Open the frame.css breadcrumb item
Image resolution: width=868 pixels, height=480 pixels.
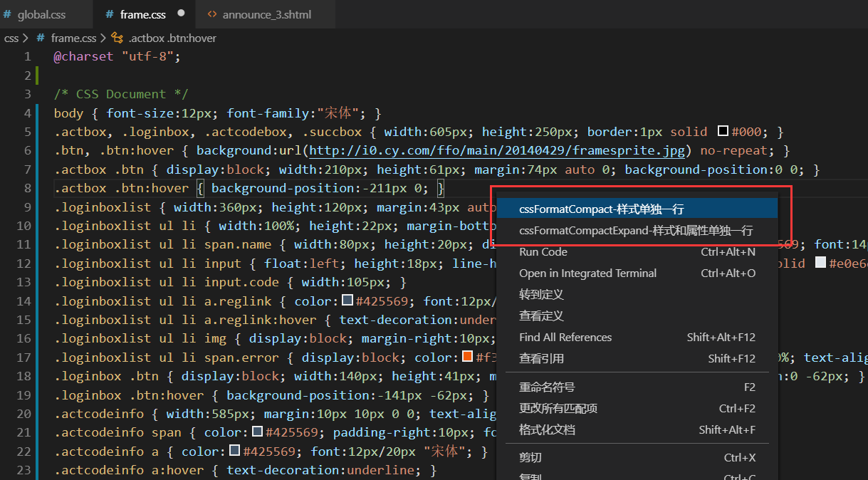[73, 38]
